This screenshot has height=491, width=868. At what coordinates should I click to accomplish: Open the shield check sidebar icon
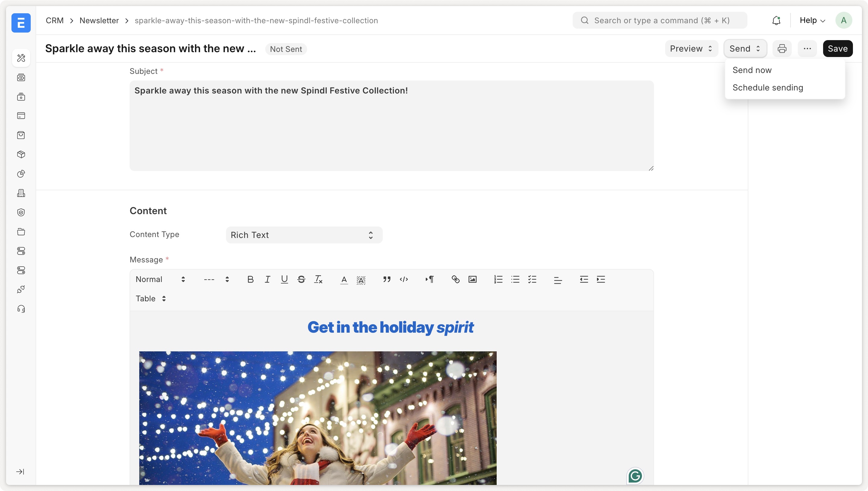pyautogui.click(x=21, y=212)
